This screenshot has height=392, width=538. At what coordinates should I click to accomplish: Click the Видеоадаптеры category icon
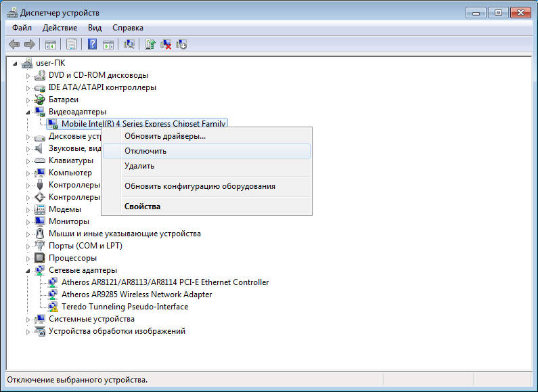coord(40,112)
